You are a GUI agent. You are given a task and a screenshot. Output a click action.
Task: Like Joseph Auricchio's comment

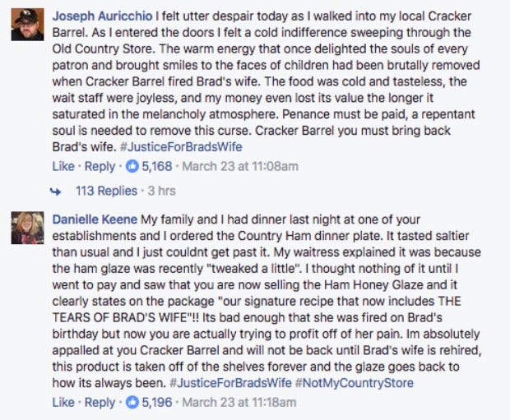[x=63, y=167]
